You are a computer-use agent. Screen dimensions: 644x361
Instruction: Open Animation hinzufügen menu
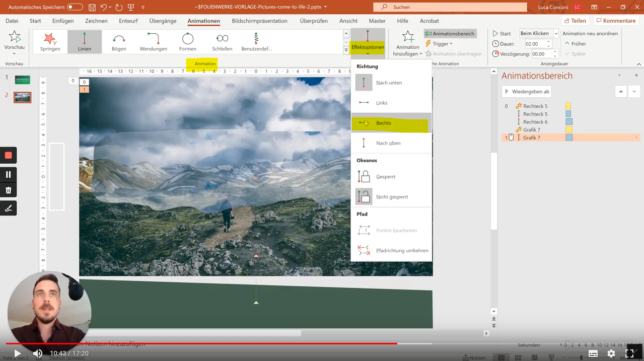point(407,43)
